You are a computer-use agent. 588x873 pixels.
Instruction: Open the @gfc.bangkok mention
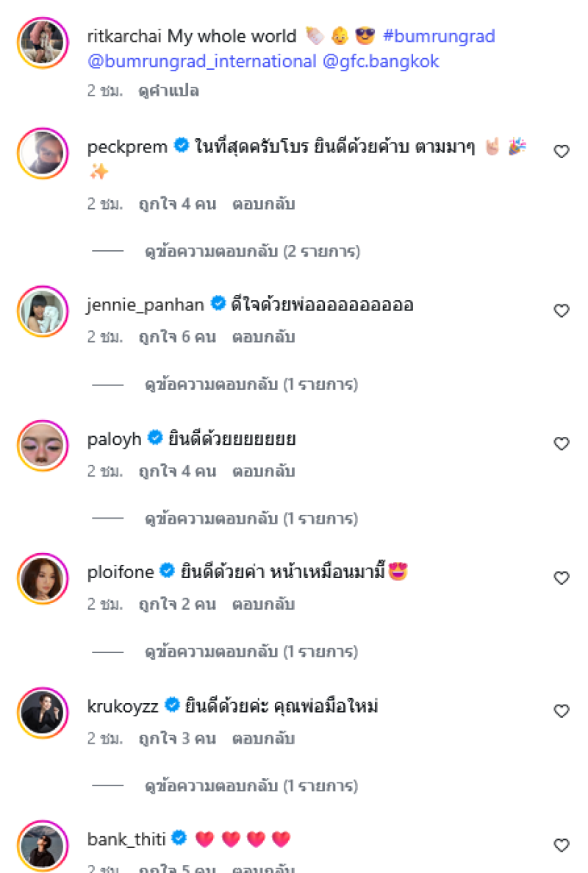click(x=381, y=61)
